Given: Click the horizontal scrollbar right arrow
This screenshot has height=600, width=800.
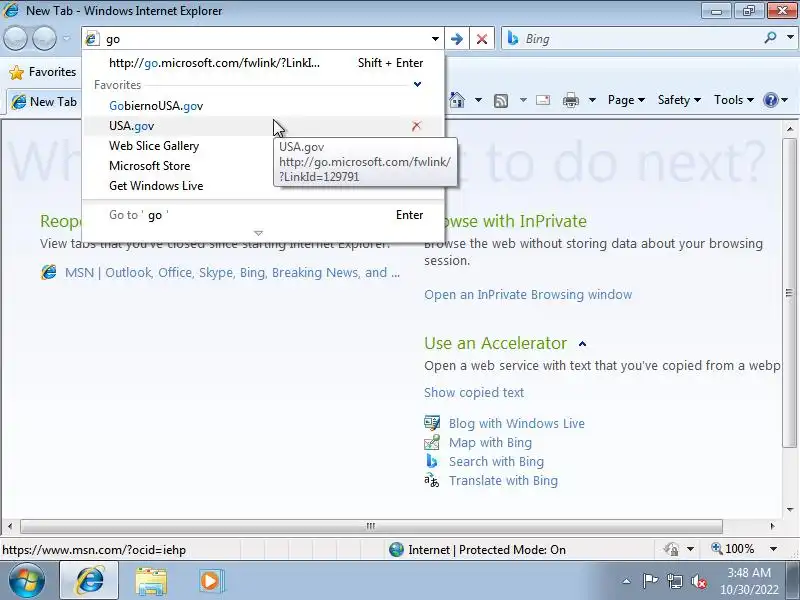Looking at the screenshot, I should tap(772, 526).
